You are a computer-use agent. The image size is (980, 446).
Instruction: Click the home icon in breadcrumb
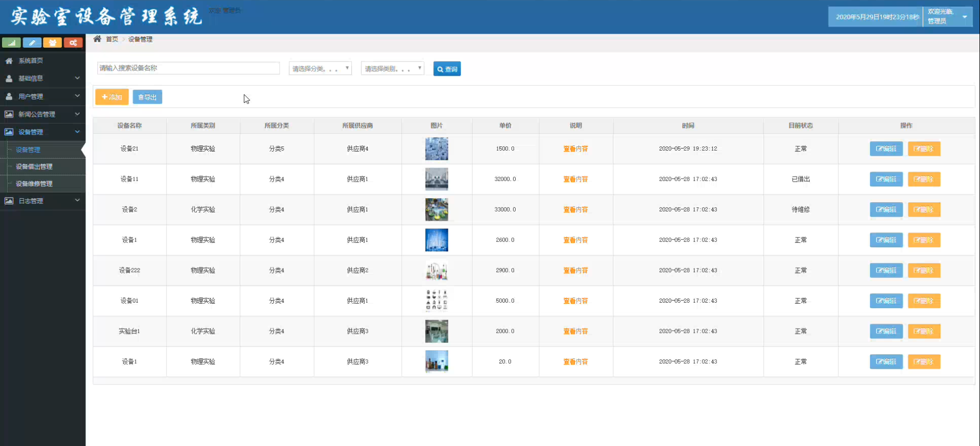pos(97,39)
